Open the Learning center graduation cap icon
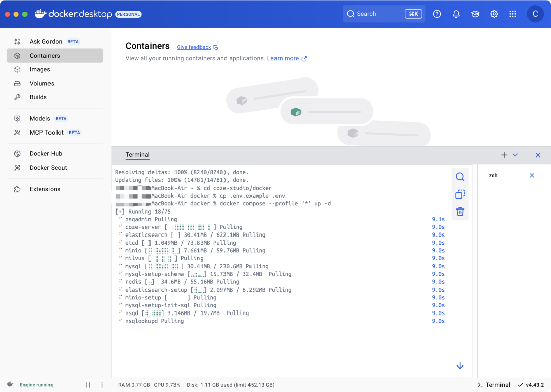This screenshot has width=551, height=392. (475, 14)
